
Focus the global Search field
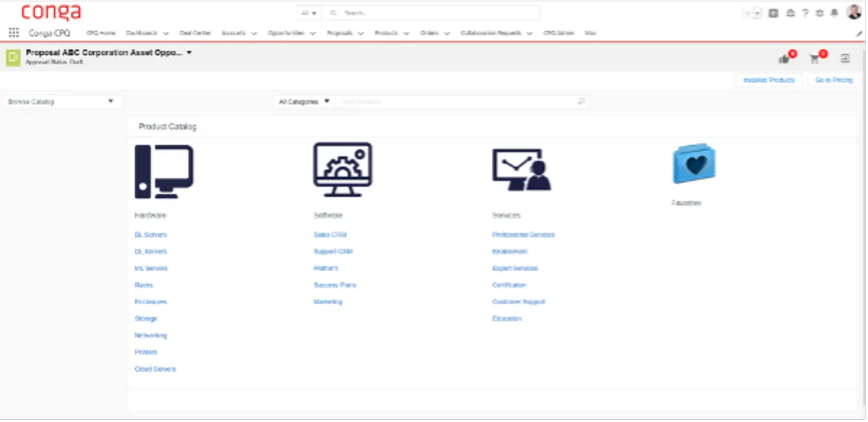(x=431, y=13)
